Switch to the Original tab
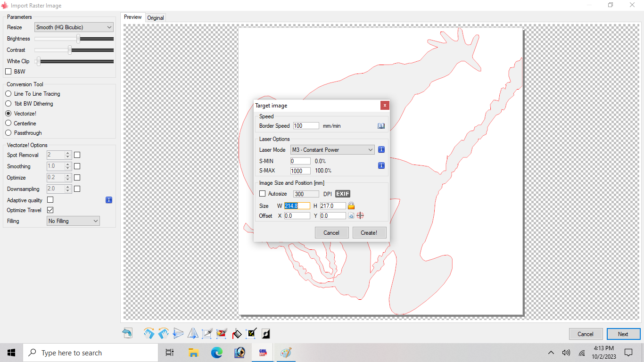644x362 pixels. click(x=156, y=17)
